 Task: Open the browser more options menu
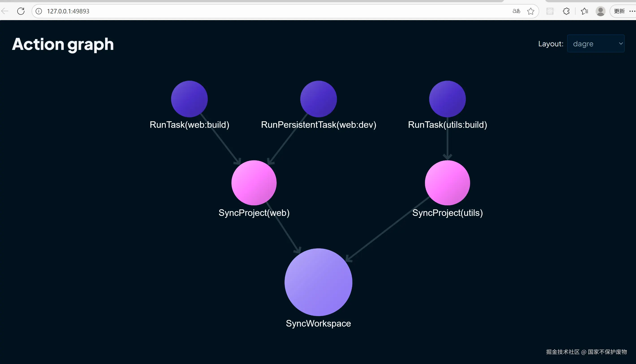click(632, 11)
